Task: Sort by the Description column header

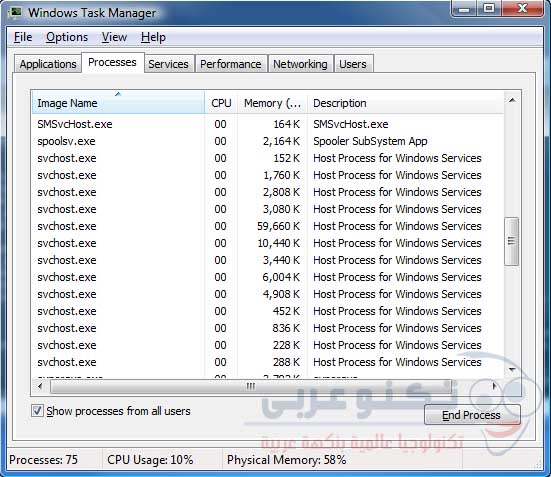Action: pyautogui.click(x=406, y=103)
